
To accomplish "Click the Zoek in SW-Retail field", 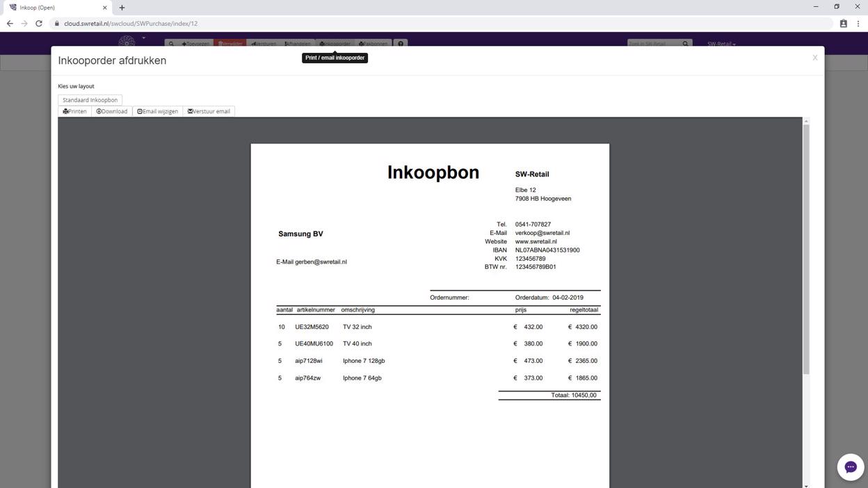I will click(654, 44).
